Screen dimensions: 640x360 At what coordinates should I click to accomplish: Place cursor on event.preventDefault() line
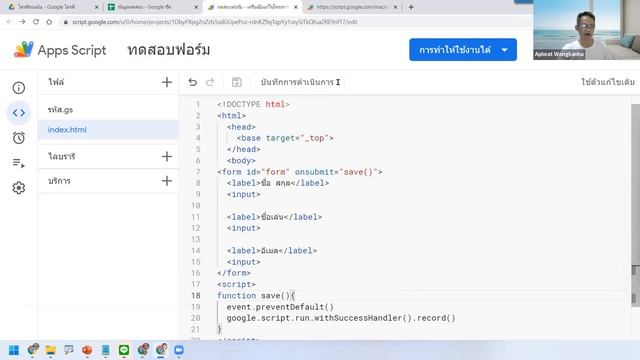pos(280,307)
